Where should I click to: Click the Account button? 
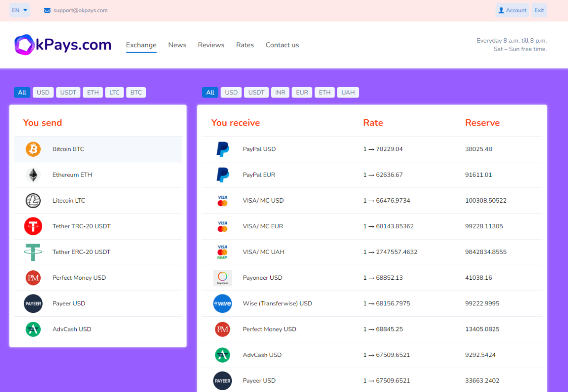512,10
